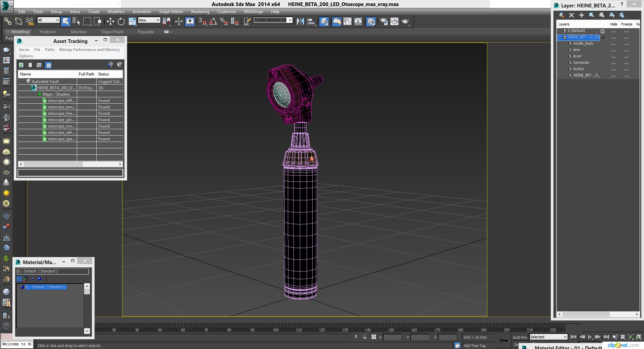Select the Move tool

(110, 21)
